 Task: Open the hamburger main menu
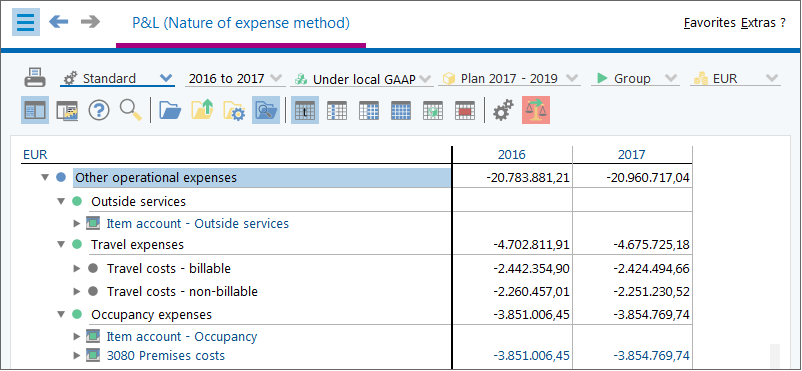pyautogui.click(x=26, y=23)
